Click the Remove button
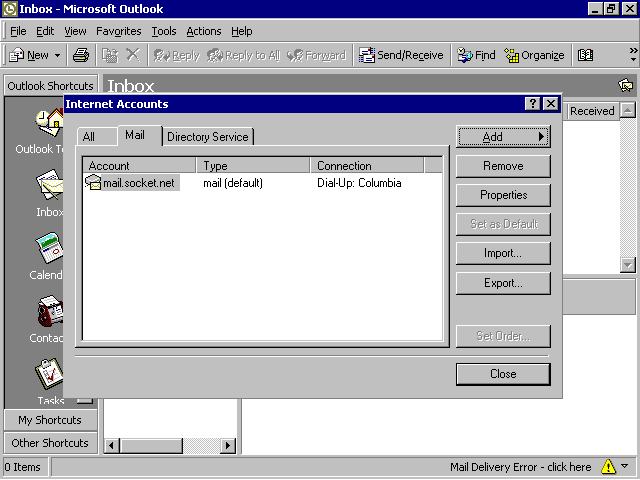 [x=503, y=166]
